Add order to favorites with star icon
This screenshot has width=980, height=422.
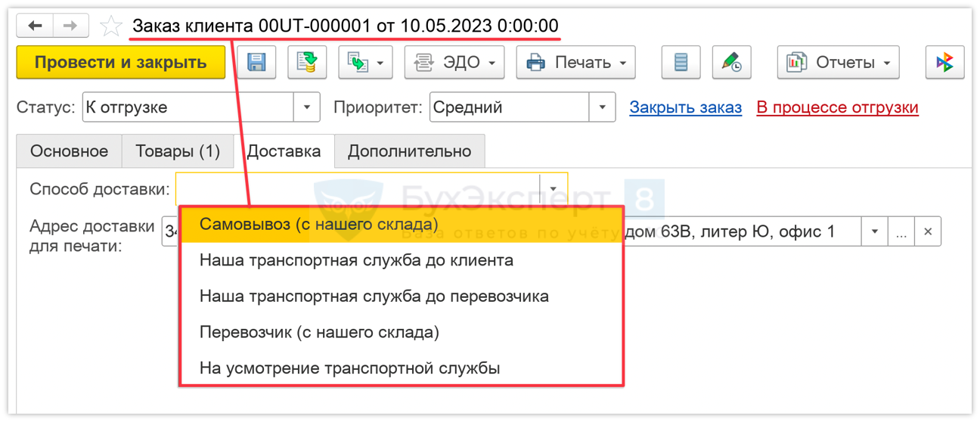pyautogui.click(x=111, y=26)
